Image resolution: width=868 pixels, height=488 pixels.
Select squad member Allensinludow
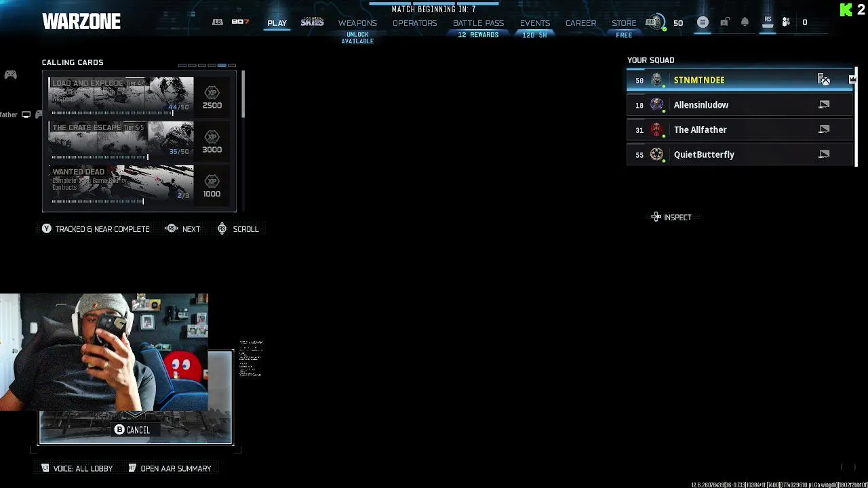coord(741,105)
